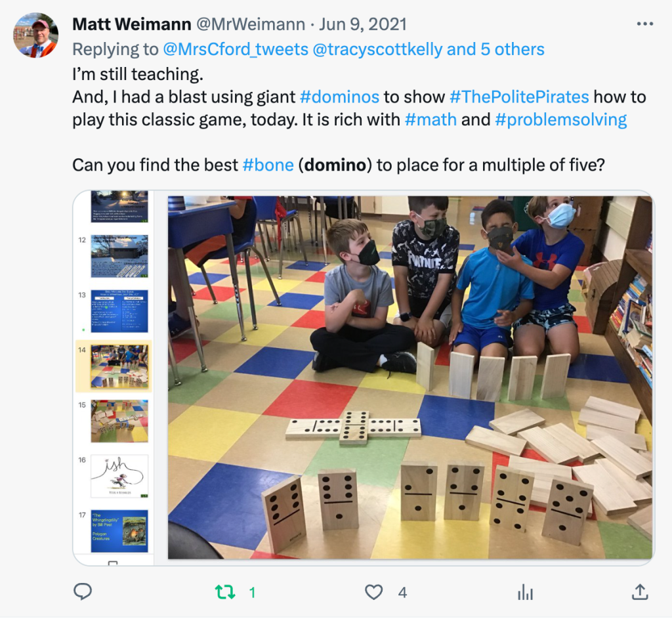Like the tweet with heart icon
This screenshot has width=672, height=621.
373,592
